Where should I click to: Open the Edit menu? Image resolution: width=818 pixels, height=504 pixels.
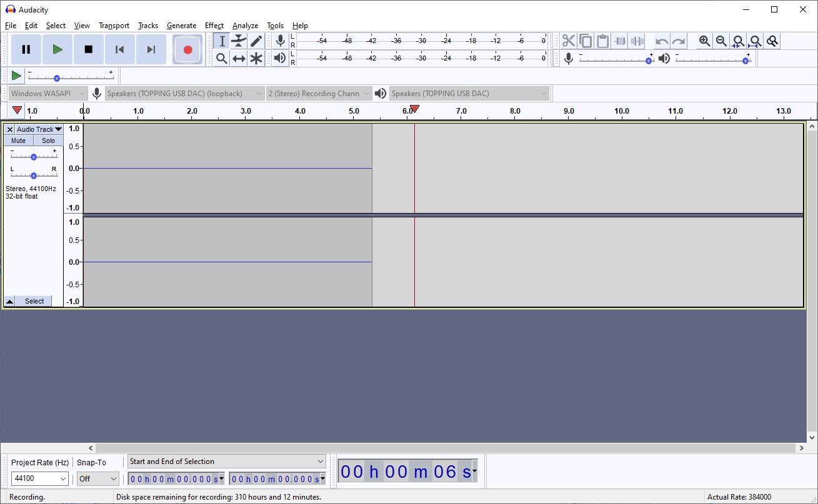coord(31,26)
